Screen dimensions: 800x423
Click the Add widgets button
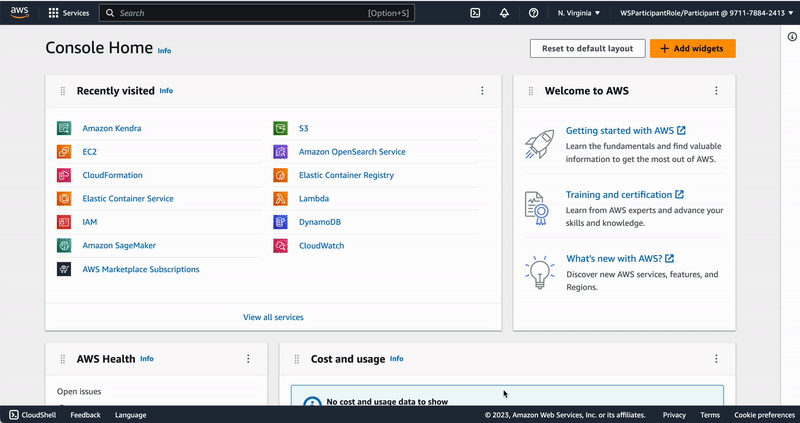point(692,48)
